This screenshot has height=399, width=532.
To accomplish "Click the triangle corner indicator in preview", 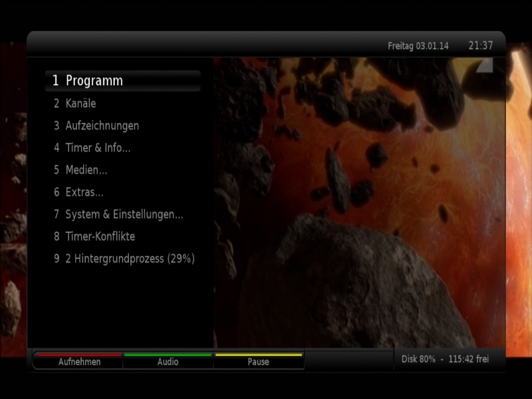I will (x=486, y=65).
